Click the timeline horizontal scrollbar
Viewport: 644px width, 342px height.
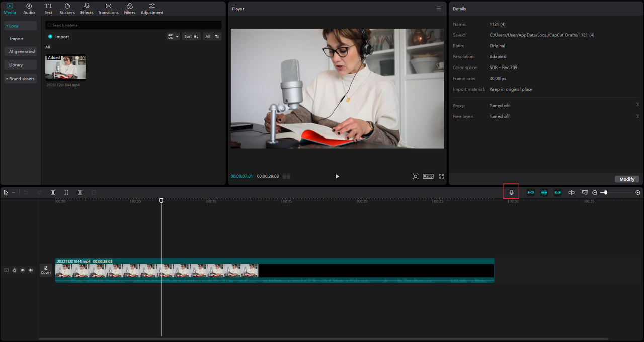click(x=324, y=339)
